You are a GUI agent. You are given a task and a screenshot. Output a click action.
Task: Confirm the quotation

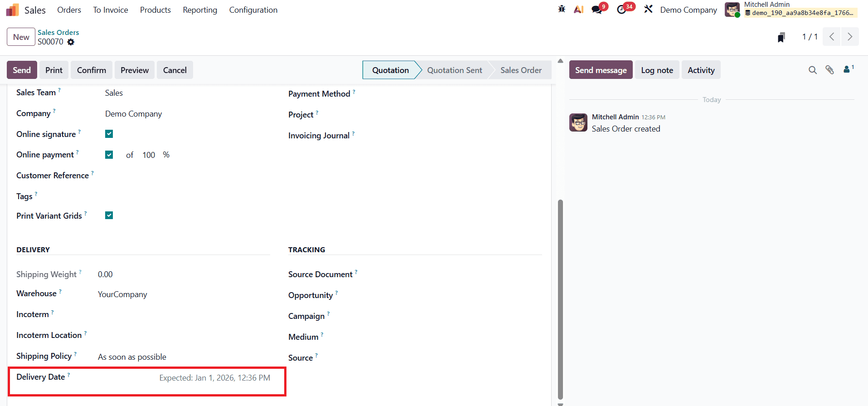point(92,70)
